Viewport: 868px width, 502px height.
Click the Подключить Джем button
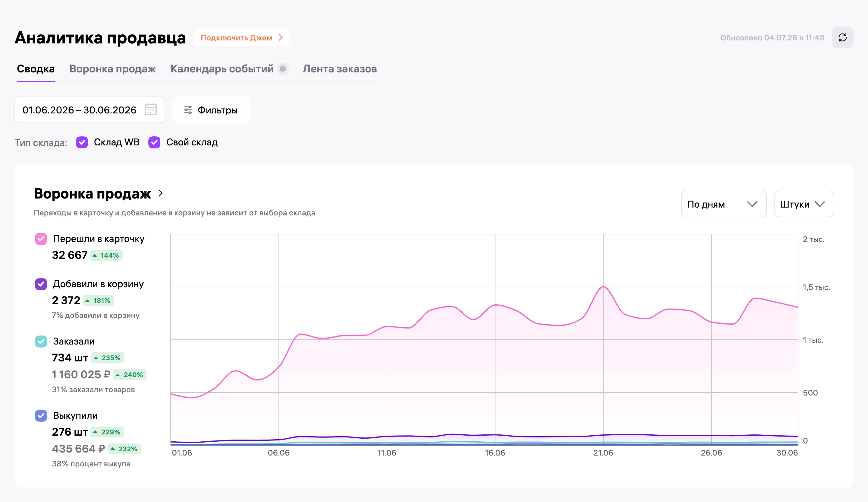241,38
